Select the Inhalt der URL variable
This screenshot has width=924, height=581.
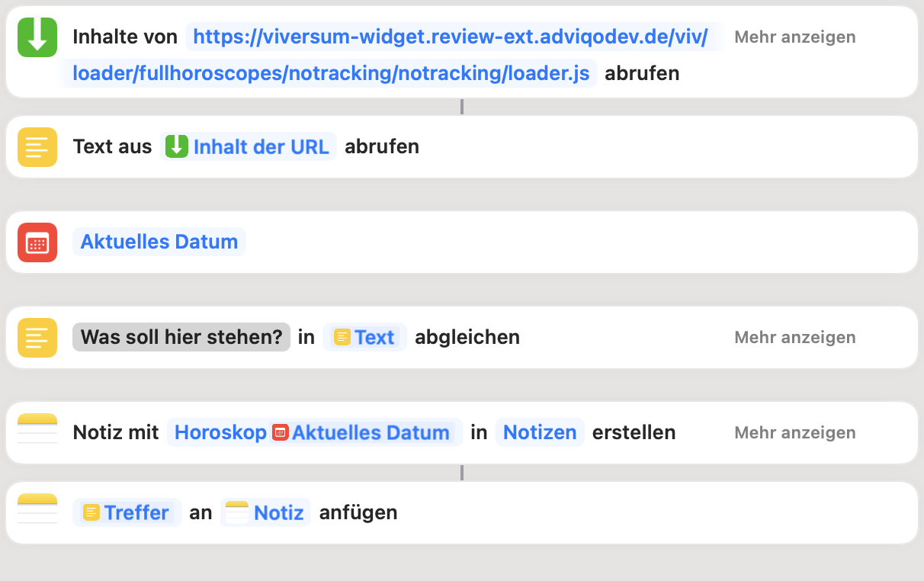pos(249,147)
